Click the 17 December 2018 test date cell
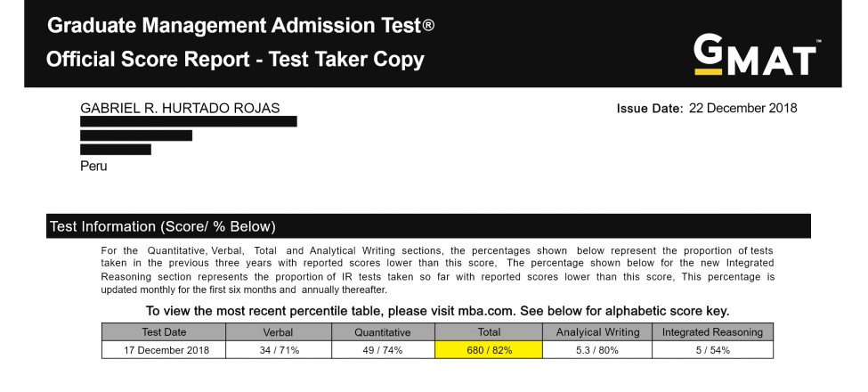The width and height of the screenshot is (868, 392). 163,350
